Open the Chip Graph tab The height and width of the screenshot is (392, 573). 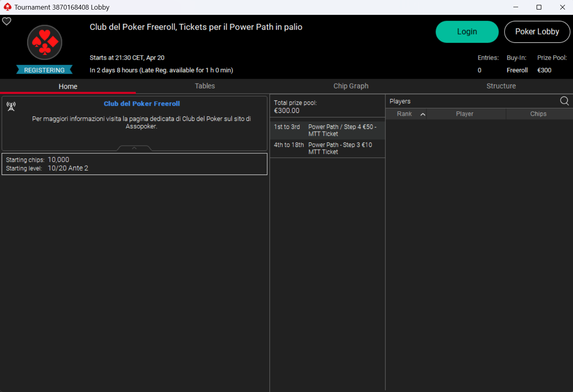pyautogui.click(x=351, y=86)
